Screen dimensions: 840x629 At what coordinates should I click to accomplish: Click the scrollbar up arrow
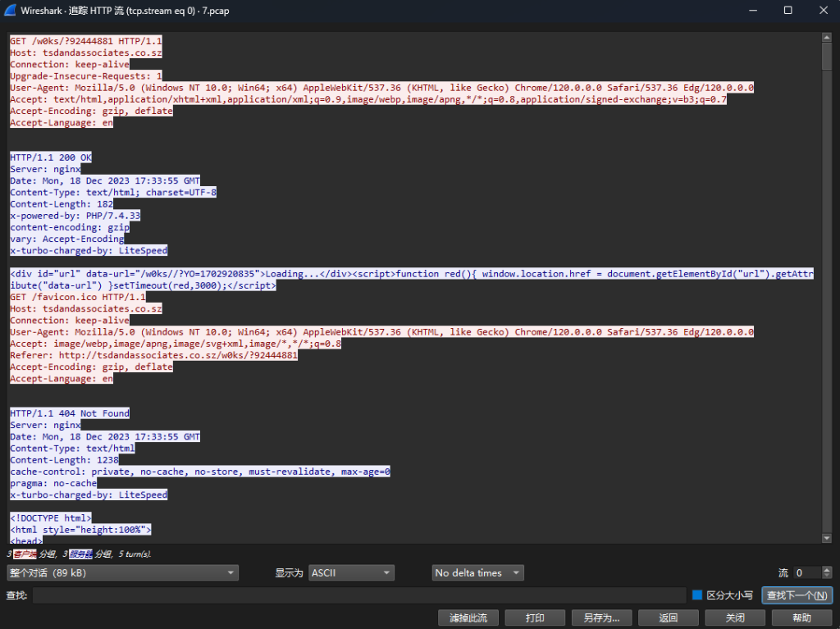[x=827, y=38]
